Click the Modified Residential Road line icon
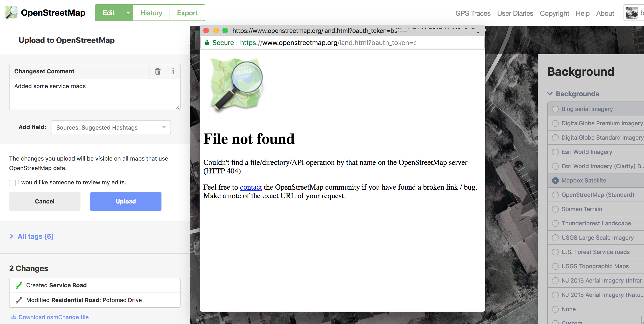Image resolution: width=644 pixels, height=324 pixels. click(x=19, y=300)
